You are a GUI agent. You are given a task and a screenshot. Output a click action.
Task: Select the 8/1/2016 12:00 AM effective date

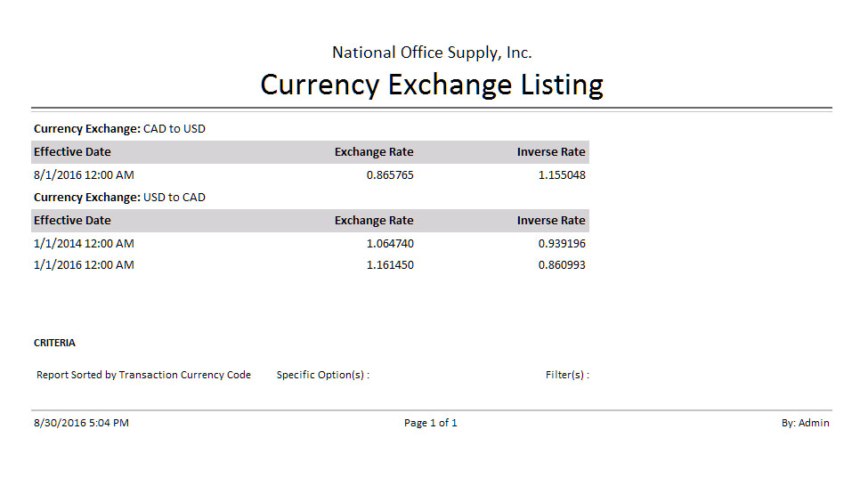(84, 175)
